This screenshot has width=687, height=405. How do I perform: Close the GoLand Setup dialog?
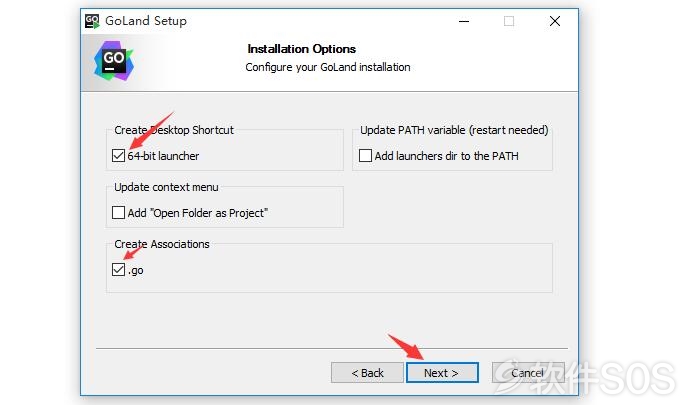[555, 21]
